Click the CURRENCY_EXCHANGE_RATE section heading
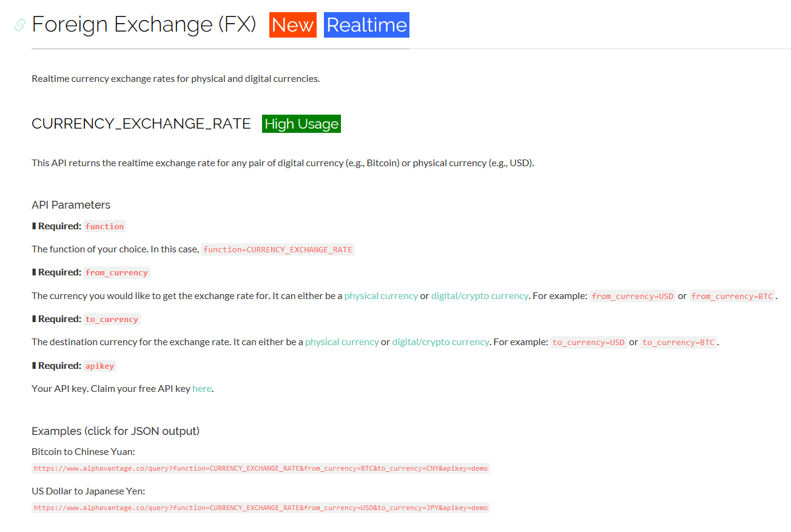The image size is (791, 532). click(141, 124)
